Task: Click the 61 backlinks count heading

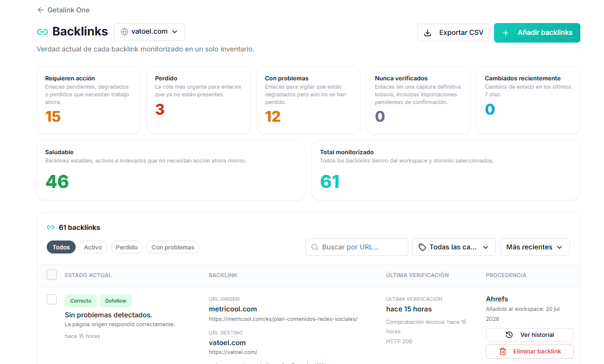Action: point(79,227)
